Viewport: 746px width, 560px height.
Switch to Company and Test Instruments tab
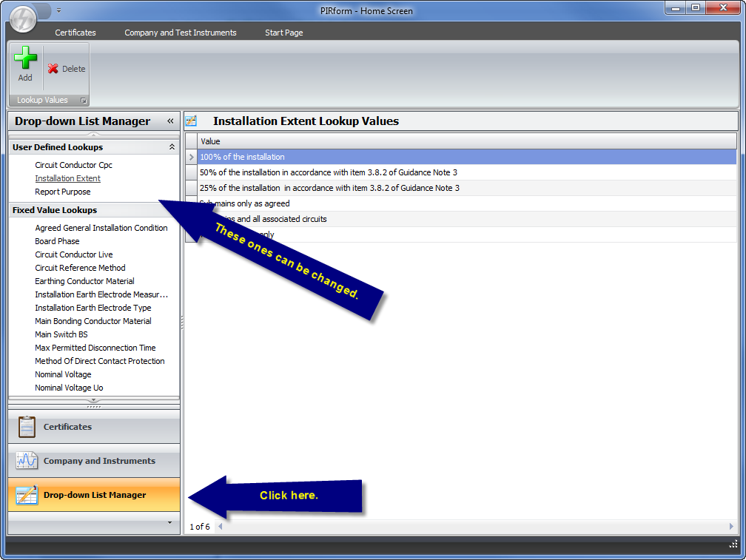point(181,33)
